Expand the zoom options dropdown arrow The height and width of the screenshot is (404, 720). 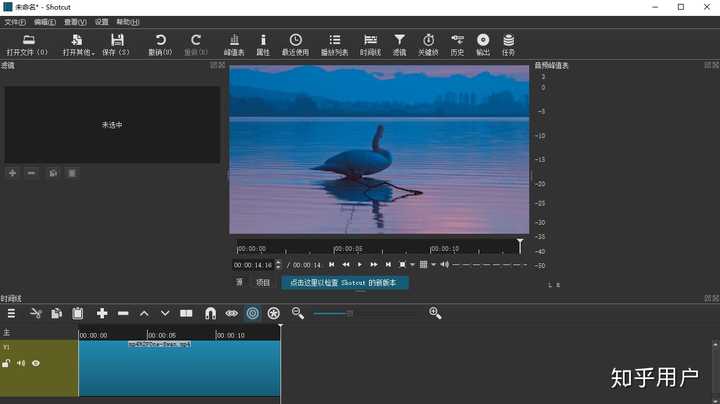click(412, 265)
